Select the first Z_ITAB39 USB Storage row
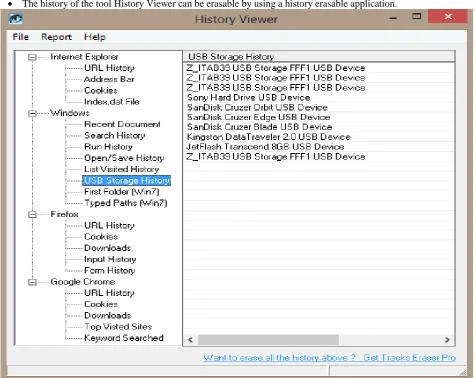 click(319, 68)
